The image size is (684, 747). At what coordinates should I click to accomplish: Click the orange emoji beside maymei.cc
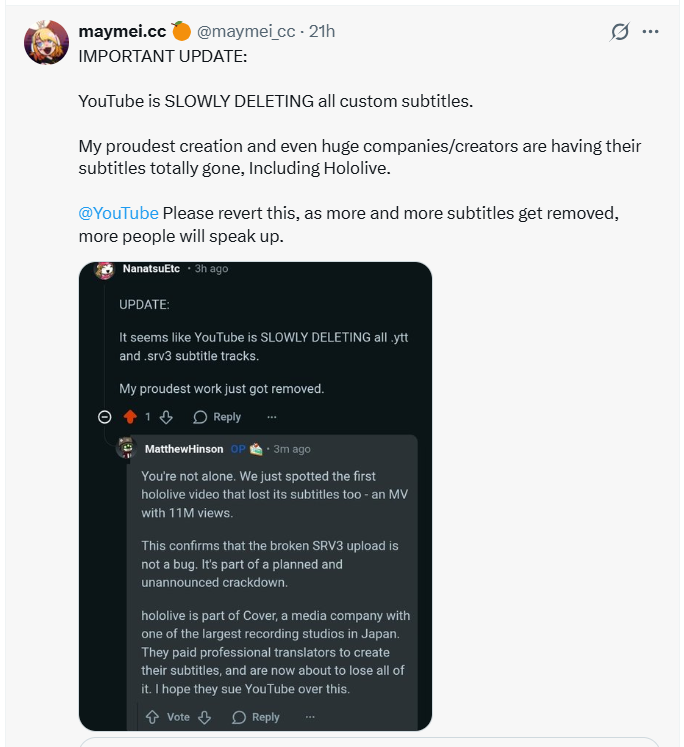pos(181,31)
